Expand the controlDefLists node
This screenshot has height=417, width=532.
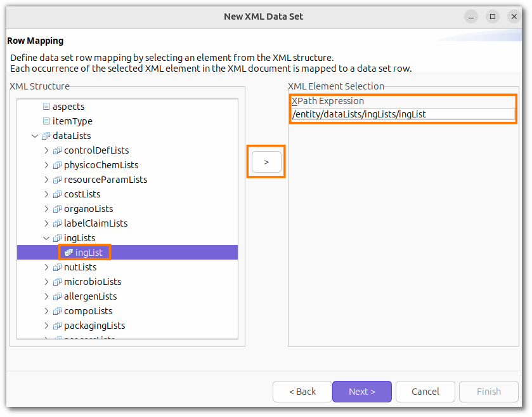[46, 150]
